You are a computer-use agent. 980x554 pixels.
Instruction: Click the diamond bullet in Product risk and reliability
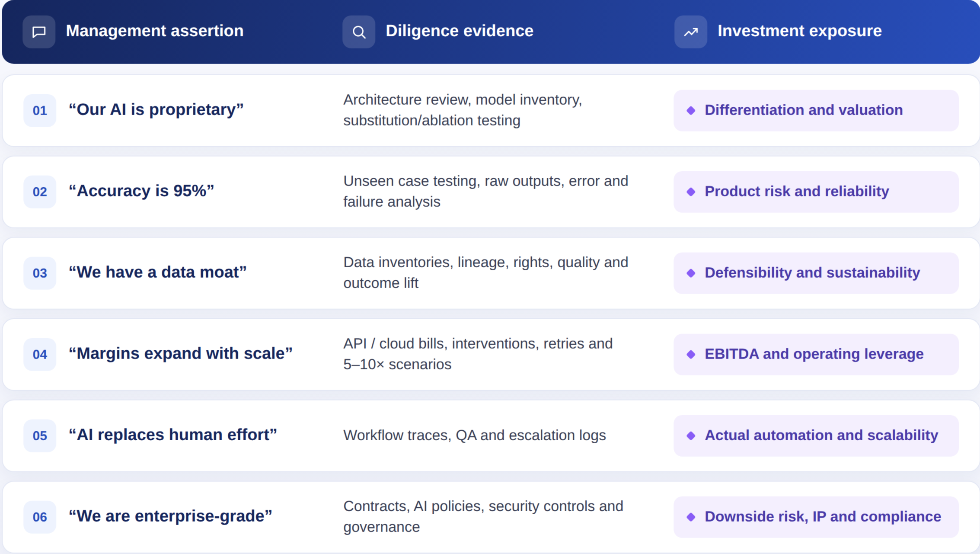point(691,192)
